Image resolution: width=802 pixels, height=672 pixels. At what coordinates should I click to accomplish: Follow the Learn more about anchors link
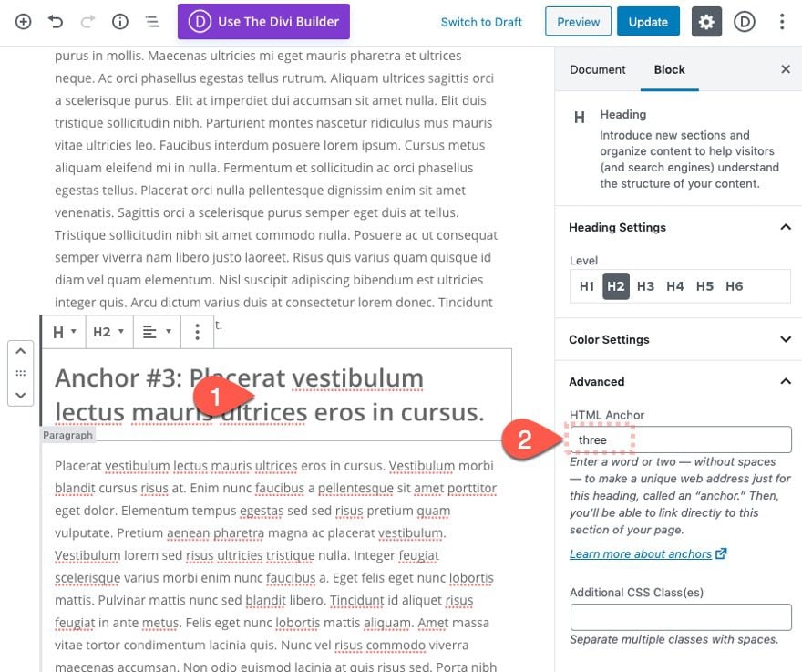pyautogui.click(x=641, y=554)
